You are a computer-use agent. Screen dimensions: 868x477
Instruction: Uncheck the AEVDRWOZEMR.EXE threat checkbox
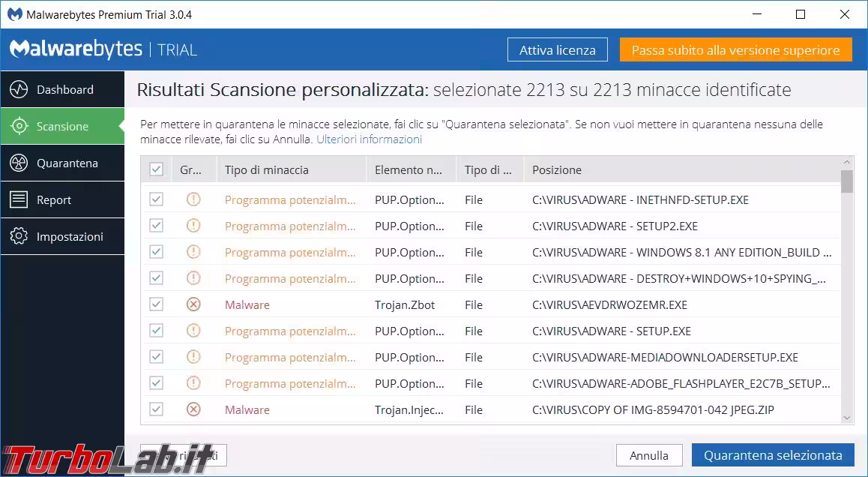click(156, 305)
